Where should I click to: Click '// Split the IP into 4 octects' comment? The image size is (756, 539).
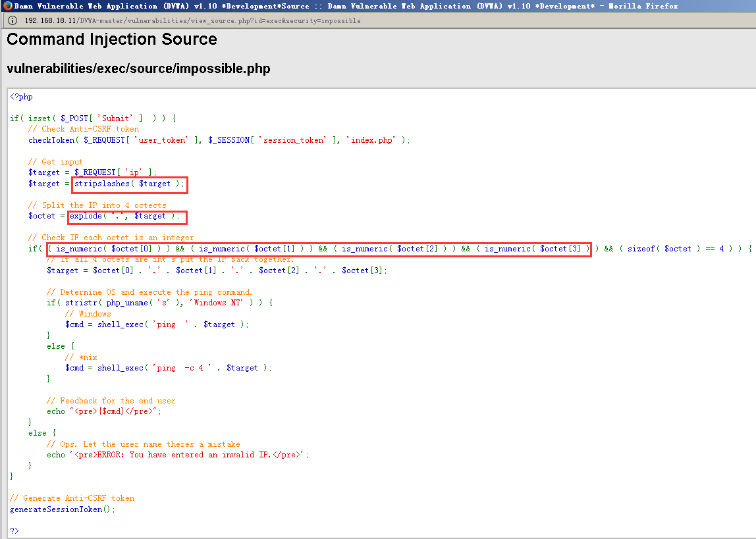[x=97, y=205]
